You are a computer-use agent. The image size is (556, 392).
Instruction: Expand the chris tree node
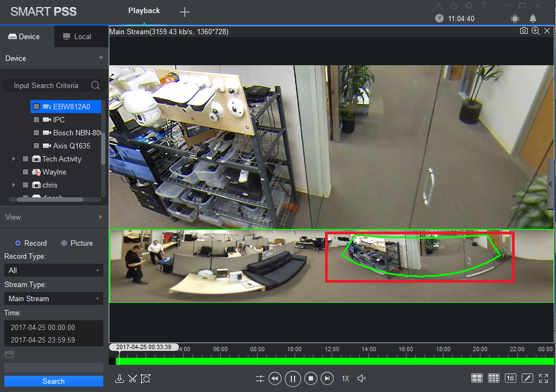pos(14,185)
